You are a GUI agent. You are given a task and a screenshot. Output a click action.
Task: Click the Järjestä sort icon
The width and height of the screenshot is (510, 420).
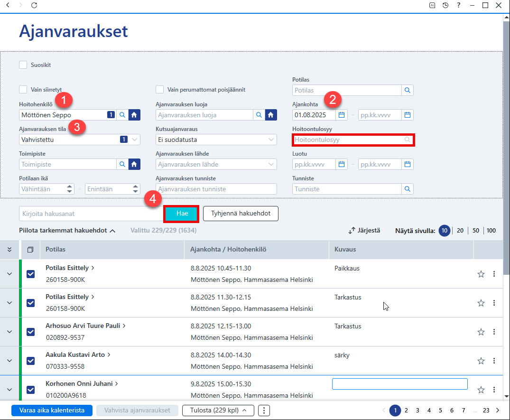coord(352,231)
